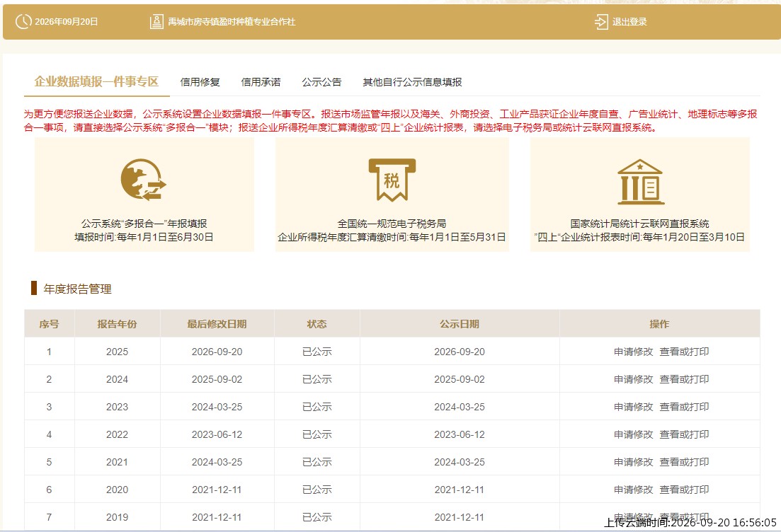Click the 公示日期 column header
Image resolution: width=781 pixels, height=532 pixels.
[460, 324]
